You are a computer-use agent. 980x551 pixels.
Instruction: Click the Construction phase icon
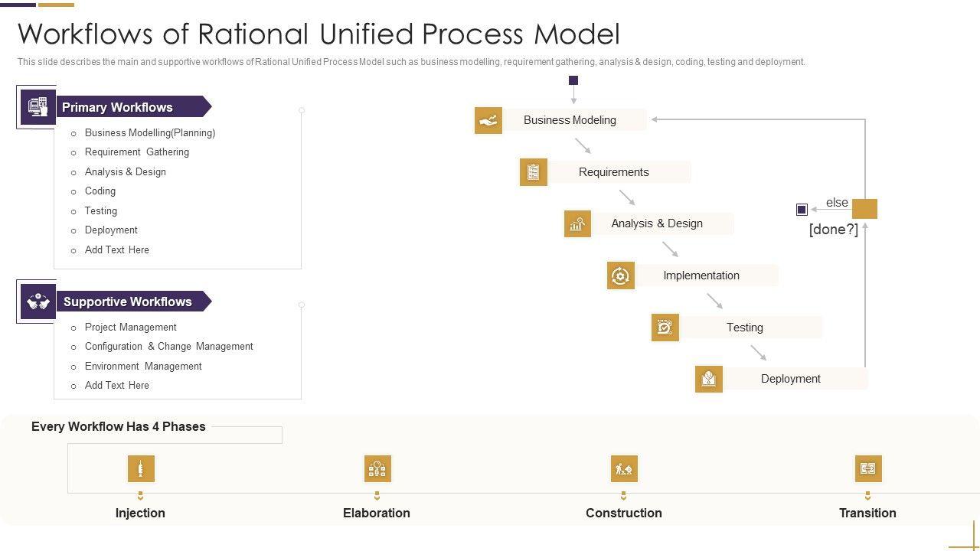click(x=624, y=468)
